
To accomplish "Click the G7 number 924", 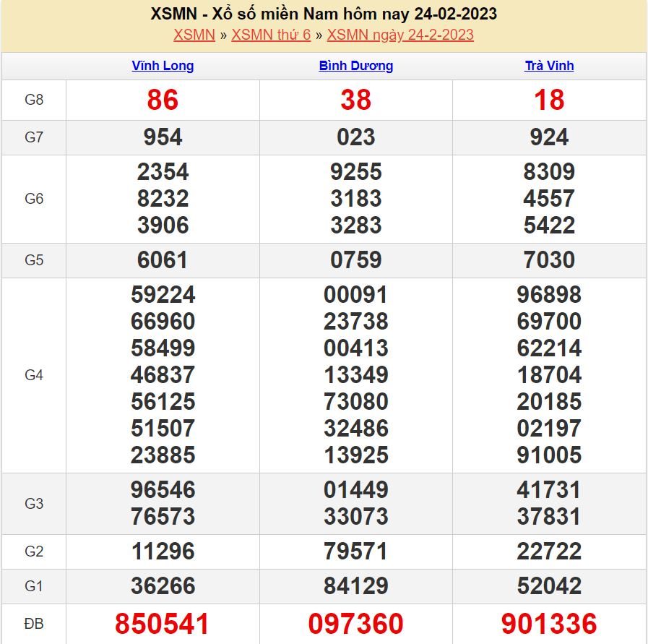I will click(x=549, y=137).
